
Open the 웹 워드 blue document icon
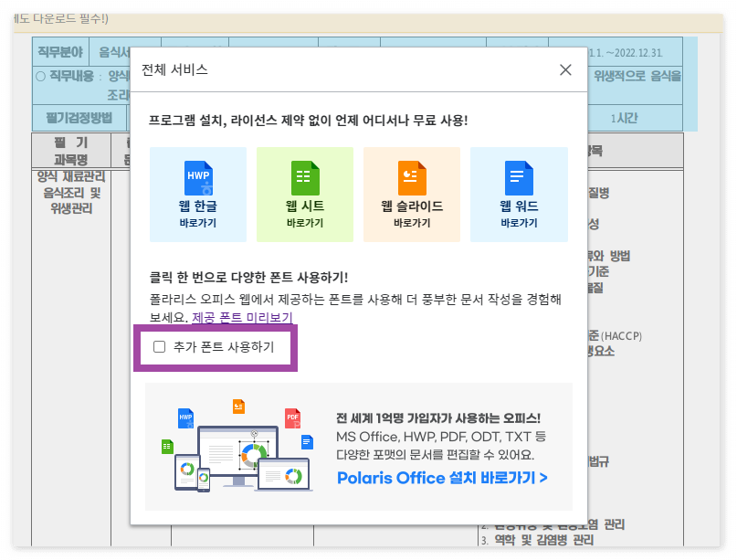[x=519, y=178]
